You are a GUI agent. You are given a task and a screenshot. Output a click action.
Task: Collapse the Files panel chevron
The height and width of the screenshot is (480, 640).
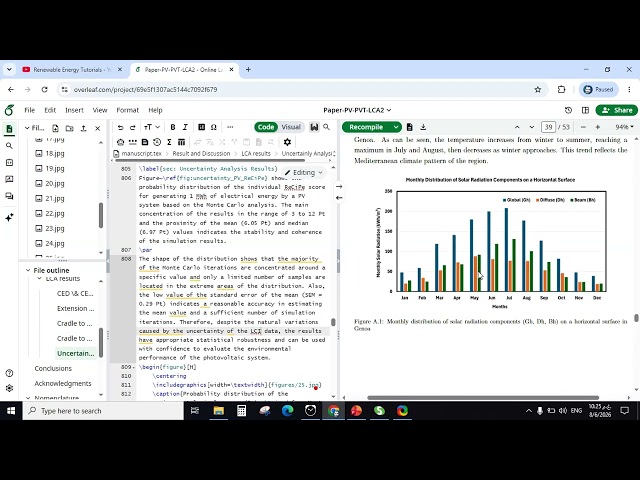[x=27, y=128]
